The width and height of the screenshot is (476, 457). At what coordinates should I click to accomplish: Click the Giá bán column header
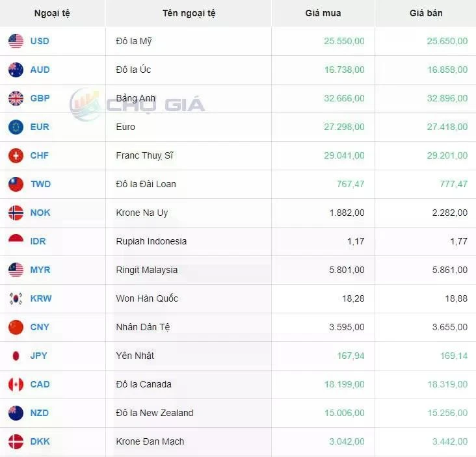tap(426, 13)
